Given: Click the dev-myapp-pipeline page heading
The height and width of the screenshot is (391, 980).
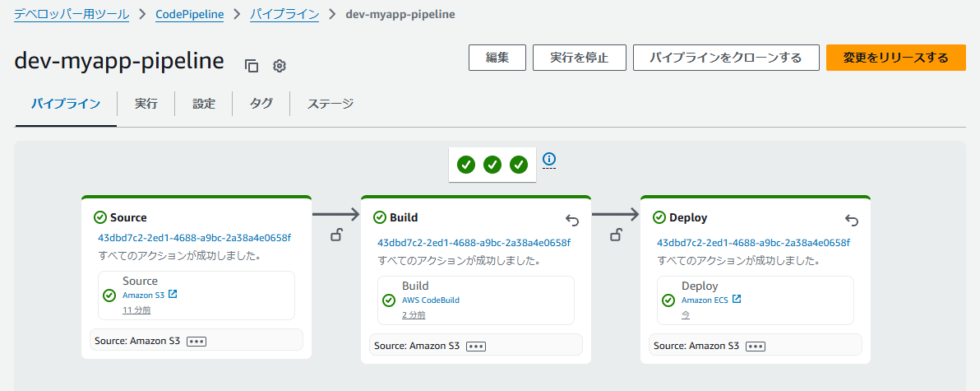Looking at the screenshot, I should [118, 61].
